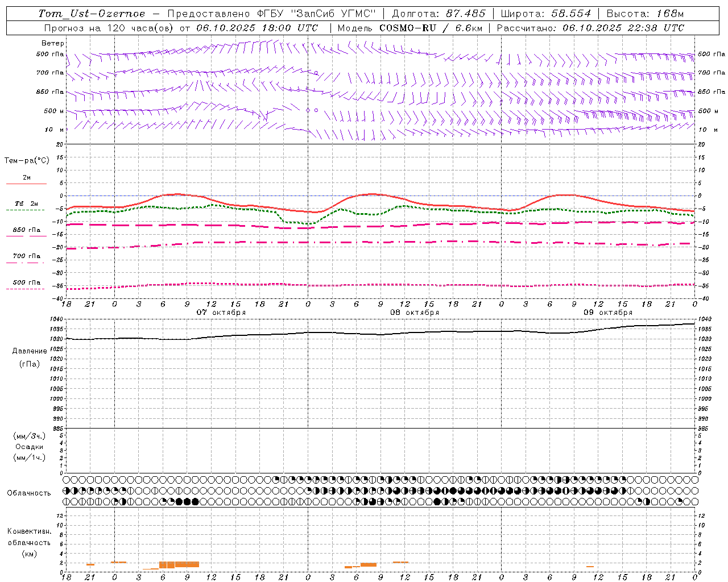Click the station name Tom_Ust-Ozernoe

point(92,14)
